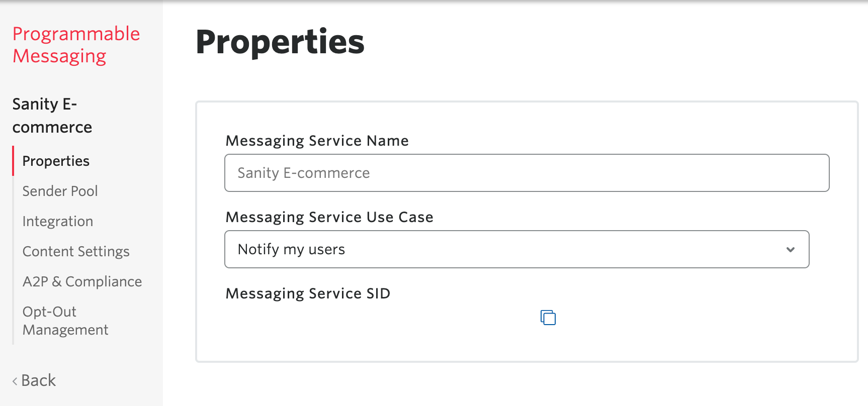Click the copy Messaging Service SID icon
Image resolution: width=868 pixels, height=406 pixels.
548,318
